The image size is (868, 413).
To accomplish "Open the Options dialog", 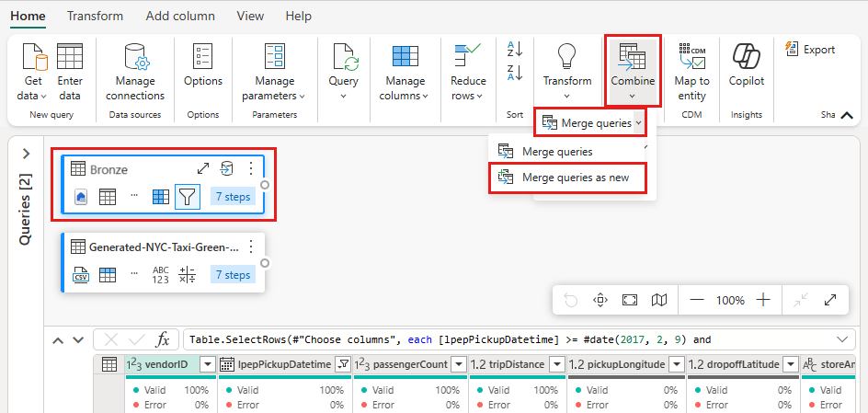I will point(202,65).
